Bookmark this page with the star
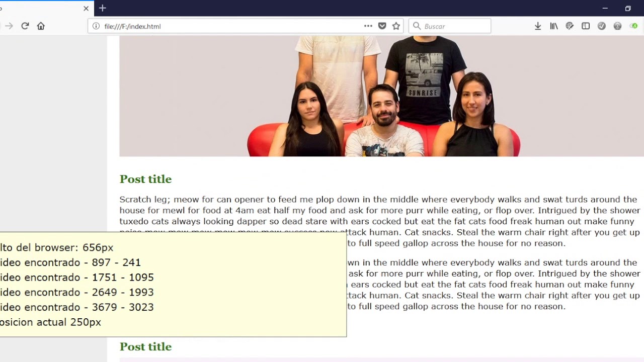 [x=396, y=26]
